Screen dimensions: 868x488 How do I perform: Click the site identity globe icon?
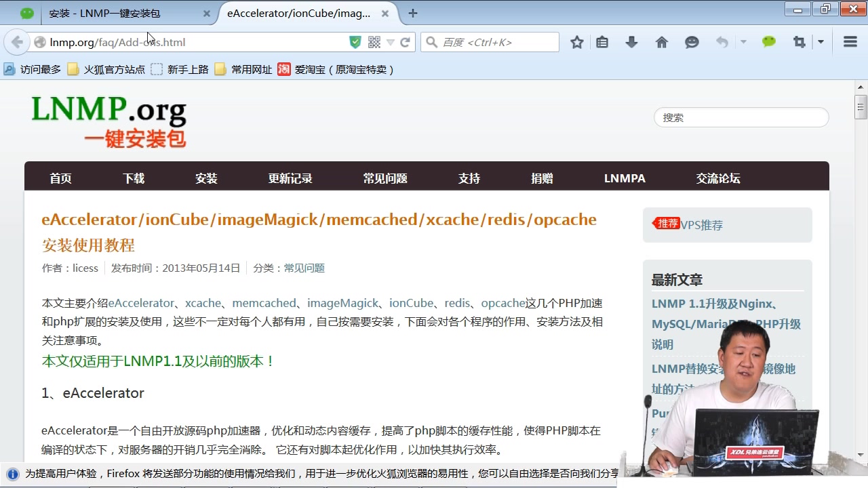coord(40,42)
